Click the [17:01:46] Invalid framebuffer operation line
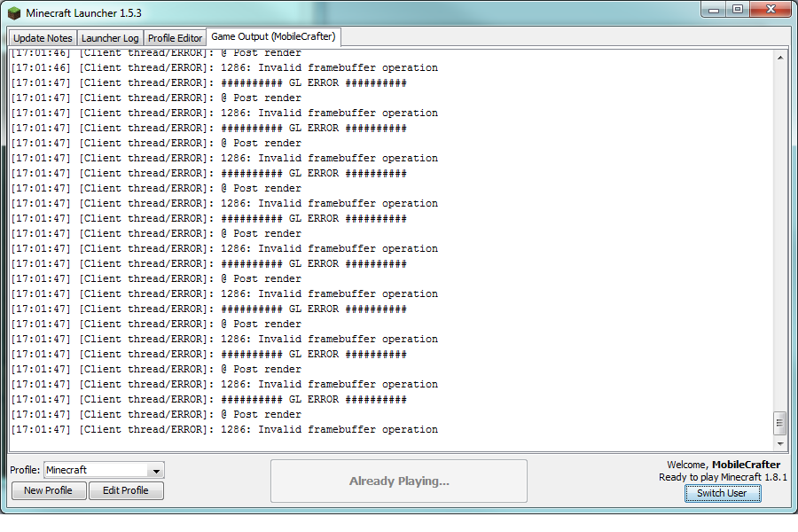Screen dimensions: 798x532 (224, 67)
